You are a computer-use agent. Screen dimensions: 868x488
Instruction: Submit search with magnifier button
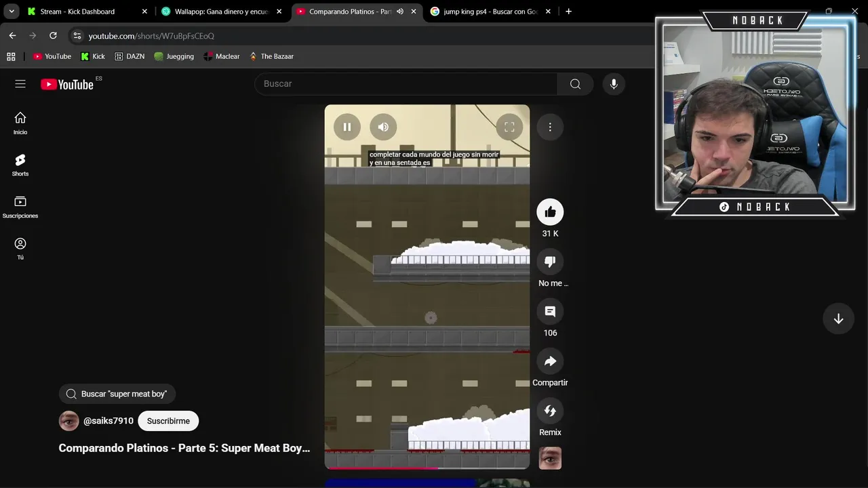pyautogui.click(x=575, y=84)
